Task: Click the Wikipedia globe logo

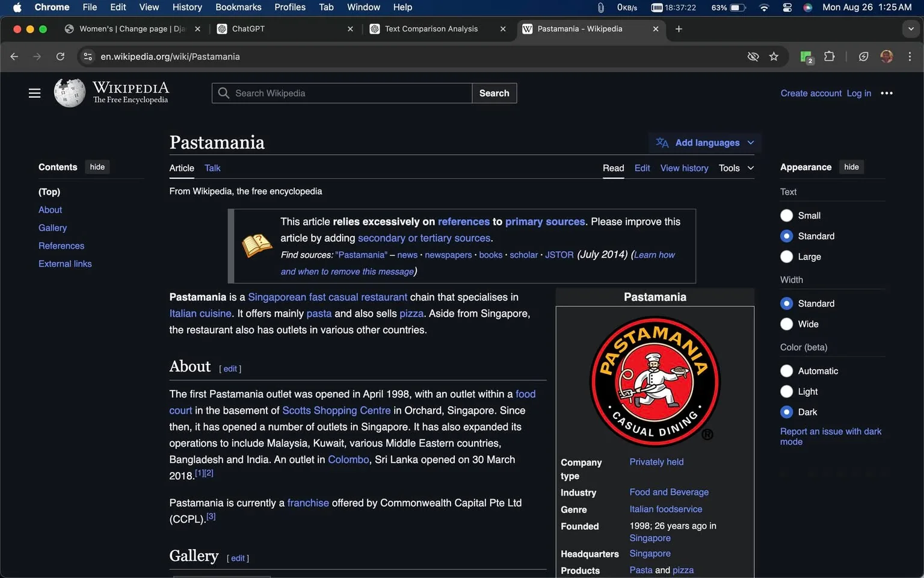Action: pos(70,93)
